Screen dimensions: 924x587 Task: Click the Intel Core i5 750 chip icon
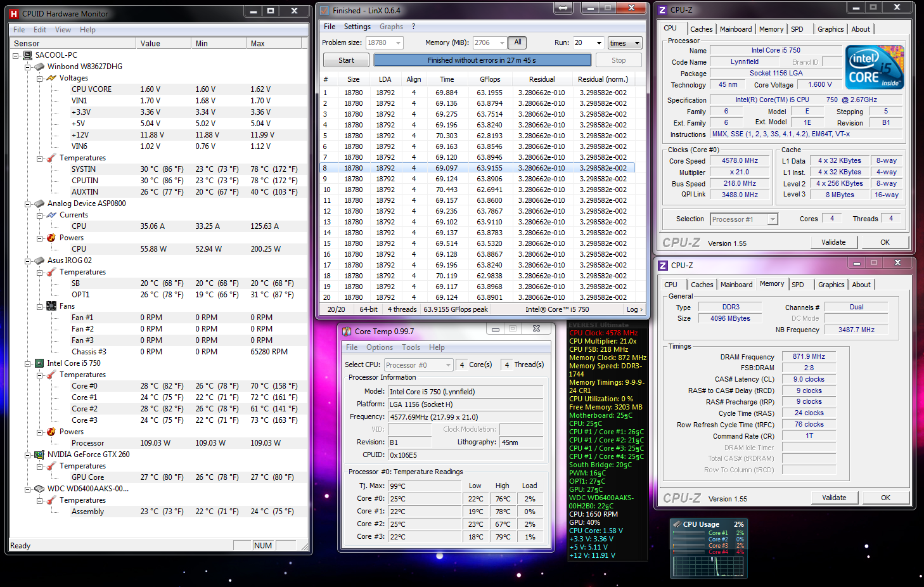click(x=39, y=363)
